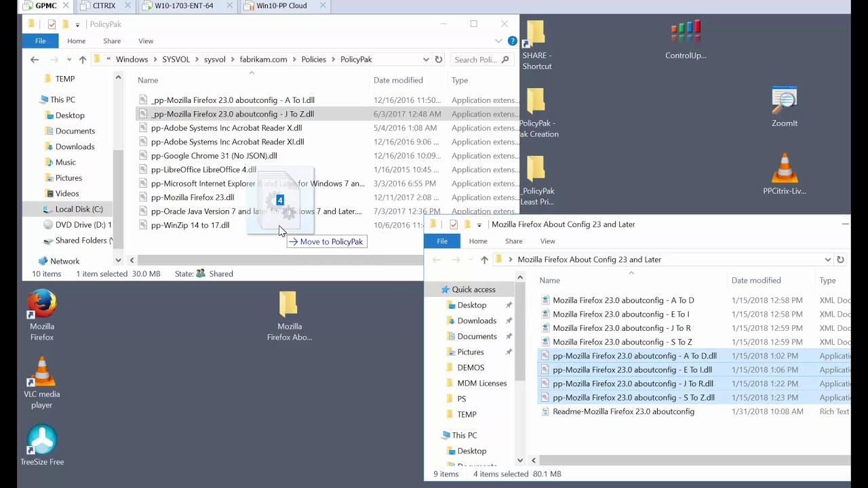This screenshot has width=868, height=488.
Task: Open View ribbon tab in PolicyPak window
Action: click(x=146, y=41)
